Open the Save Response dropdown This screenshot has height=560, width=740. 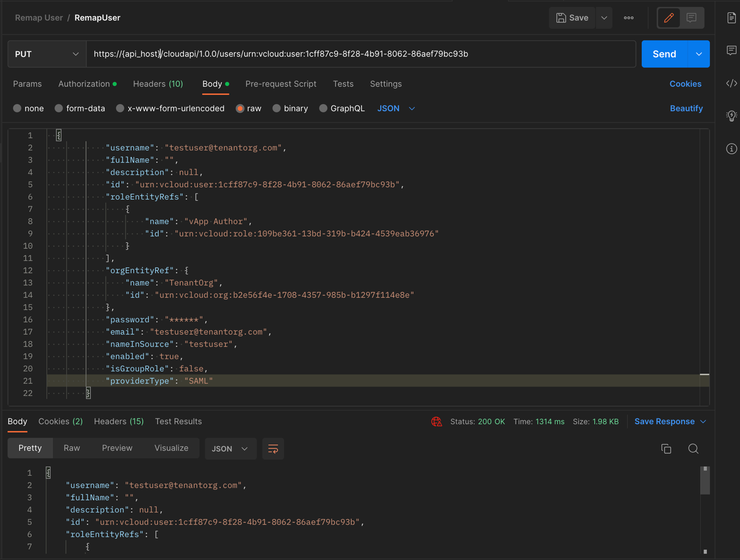click(x=670, y=422)
